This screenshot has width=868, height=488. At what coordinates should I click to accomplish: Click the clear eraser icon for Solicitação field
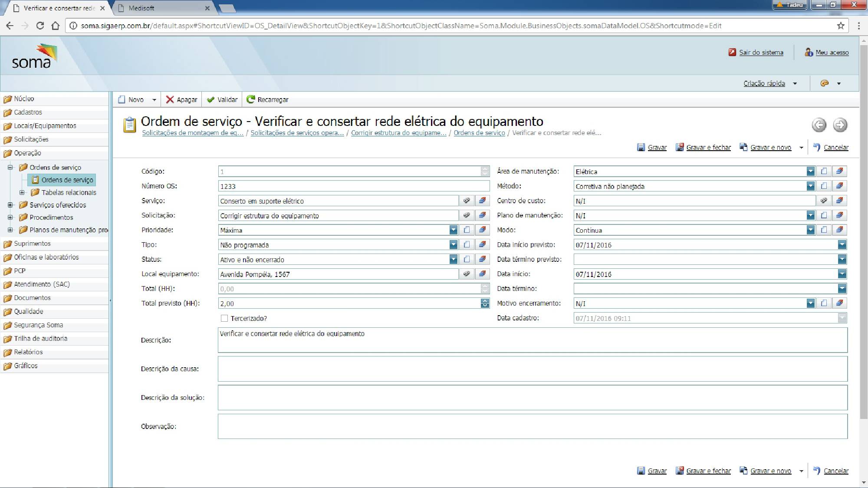pyautogui.click(x=482, y=215)
